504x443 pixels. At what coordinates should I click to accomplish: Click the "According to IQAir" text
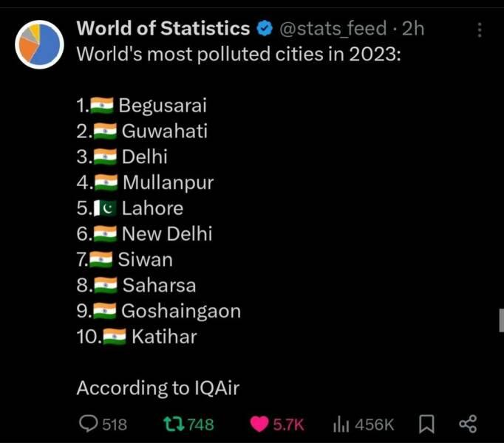tap(158, 388)
